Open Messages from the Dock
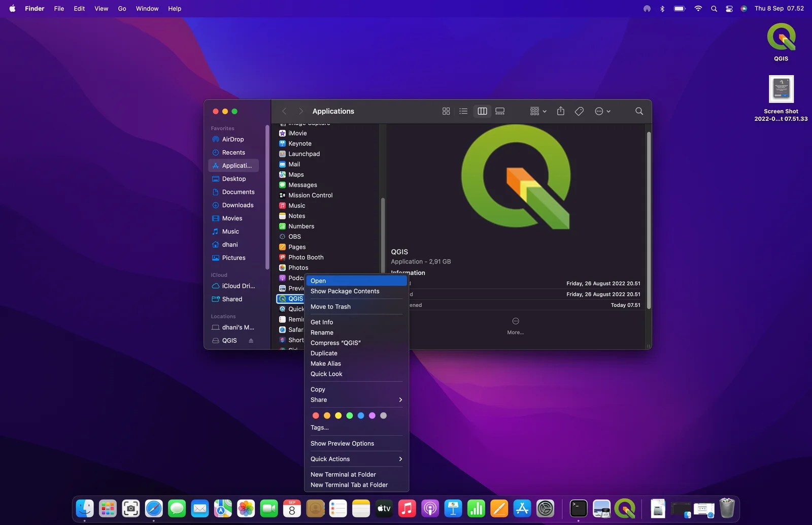Screen dimensions: 812x525 177,508
